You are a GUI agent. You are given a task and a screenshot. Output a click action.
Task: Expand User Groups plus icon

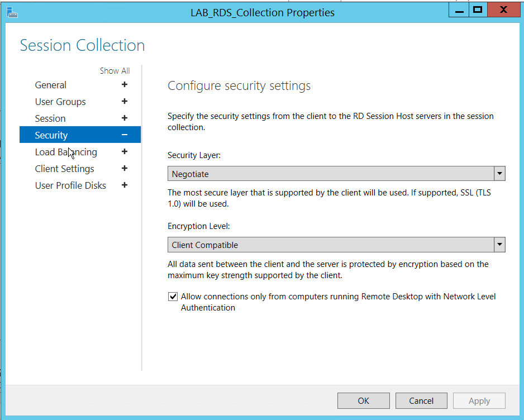124,102
